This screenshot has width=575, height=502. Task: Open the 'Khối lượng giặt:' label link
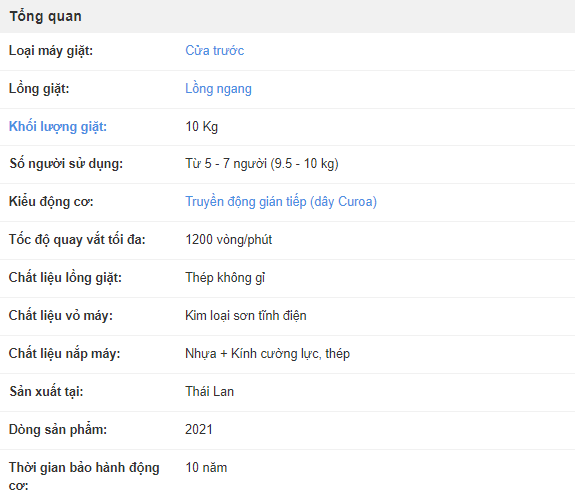pyautogui.click(x=58, y=127)
